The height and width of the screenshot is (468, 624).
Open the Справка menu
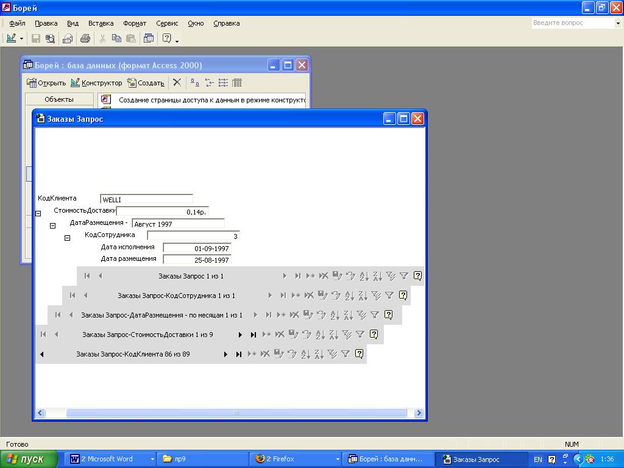[226, 23]
